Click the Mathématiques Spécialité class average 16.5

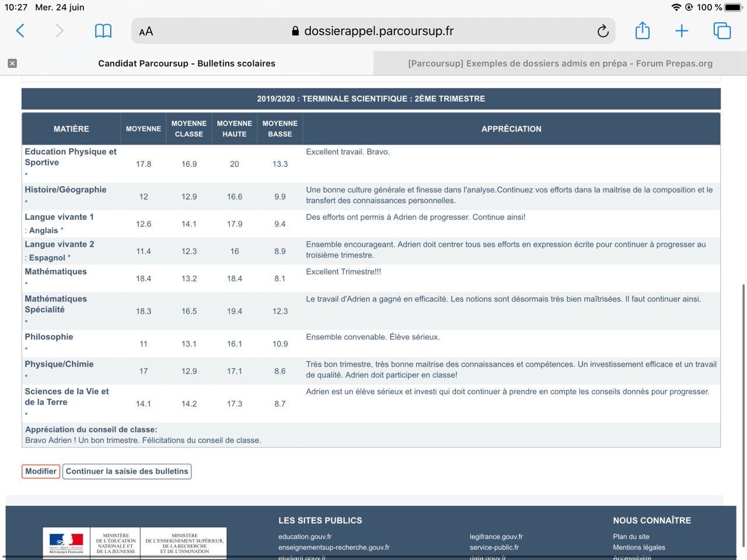[189, 311]
